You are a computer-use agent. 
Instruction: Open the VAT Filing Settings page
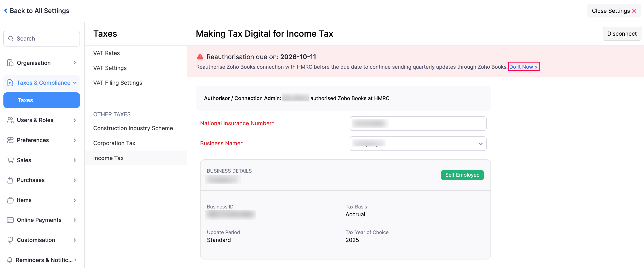118,83
